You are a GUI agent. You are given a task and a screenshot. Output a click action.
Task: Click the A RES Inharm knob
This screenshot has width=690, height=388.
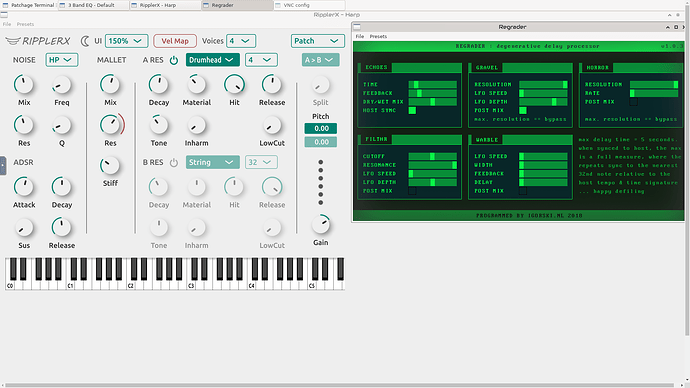click(x=197, y=125)
